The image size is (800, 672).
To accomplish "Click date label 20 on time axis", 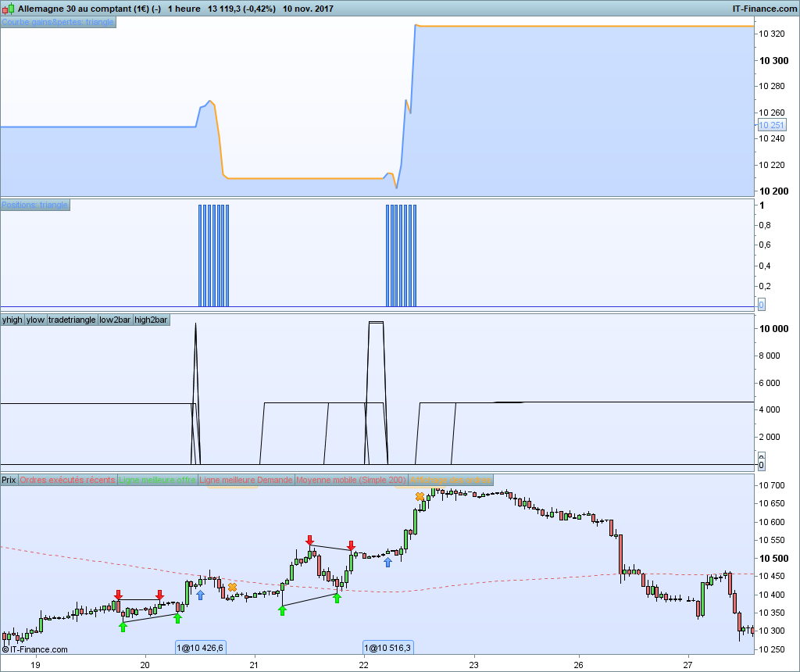I will [145, 665].
